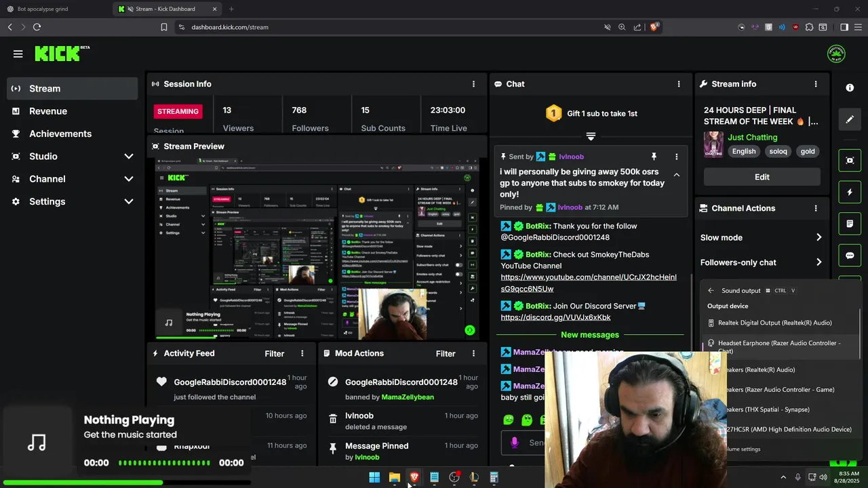Click the English language tag

click(x=744, y=151)
